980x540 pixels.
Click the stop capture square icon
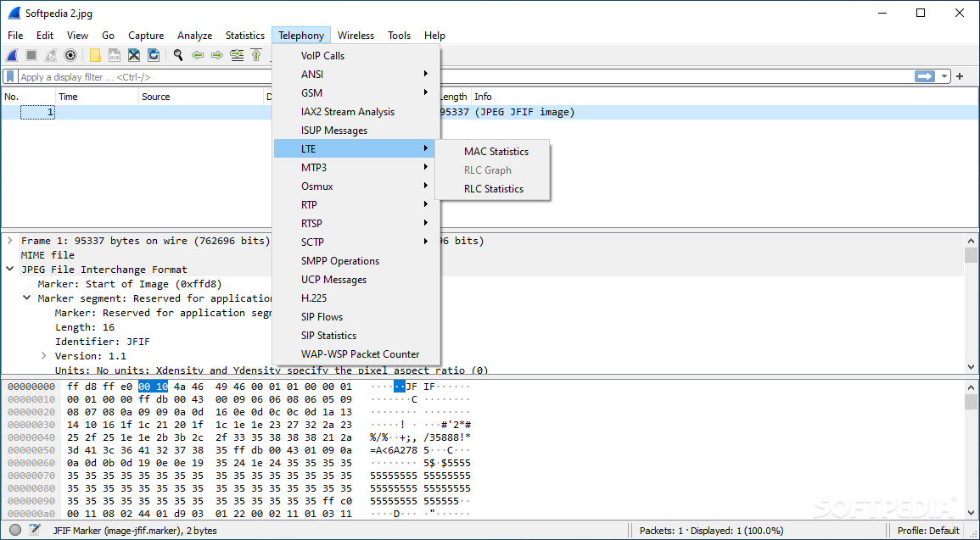tap(31, 55)
